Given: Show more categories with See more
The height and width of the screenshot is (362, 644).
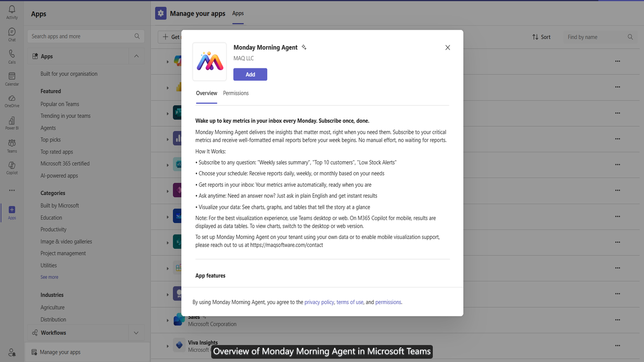Looking at the screenshot, I should pos(50,277).
